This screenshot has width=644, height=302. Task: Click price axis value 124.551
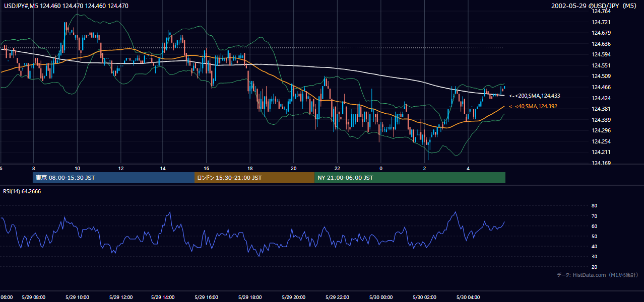601,65
